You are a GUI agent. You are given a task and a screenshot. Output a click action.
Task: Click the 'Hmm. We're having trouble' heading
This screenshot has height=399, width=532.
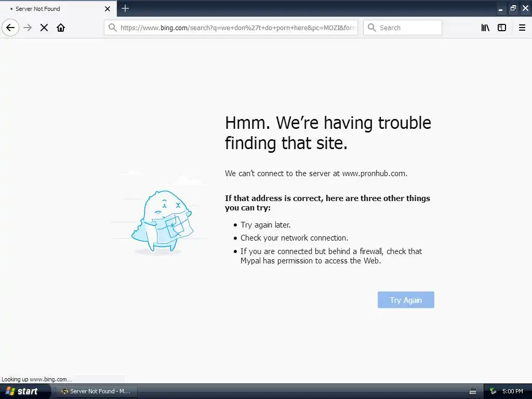[328, 133]
